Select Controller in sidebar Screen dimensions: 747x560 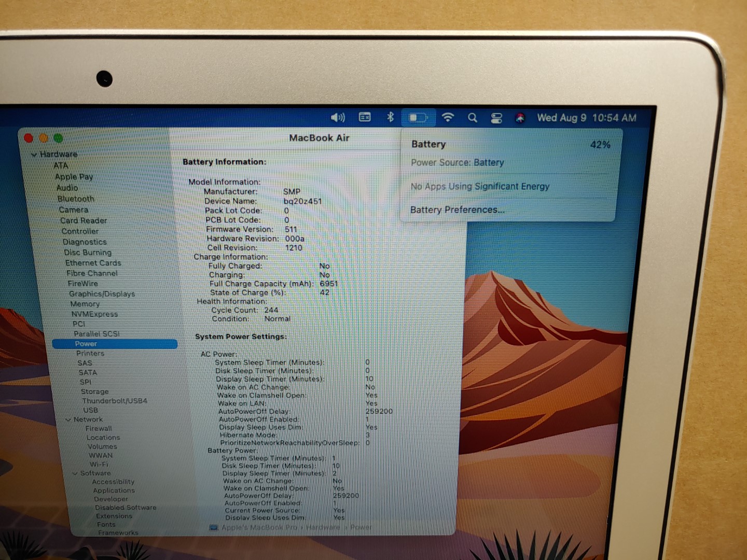[x=80, y=231]
